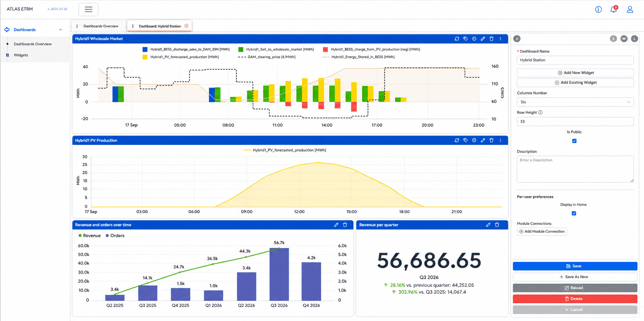This screenshot has width=644, height=321.
Task: Open the Columns Number dropdown
Action: pos(575,102)
